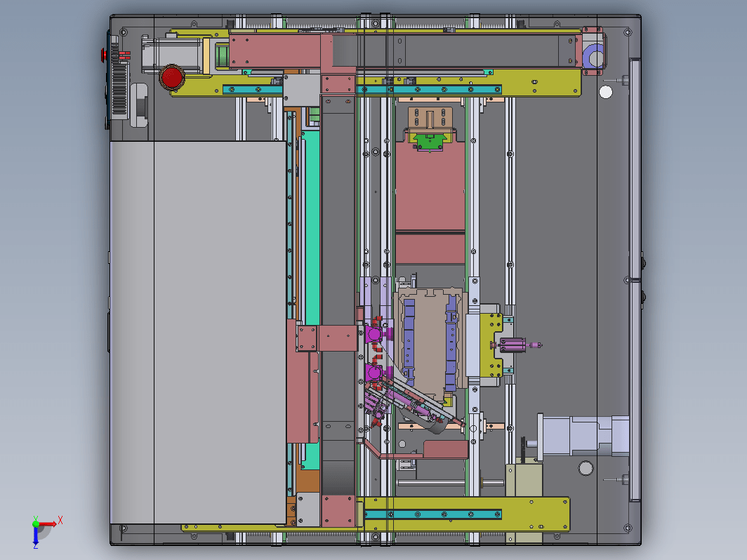Click the blue Z axis of the orientation triad
Screen dimensions: 747x560
(x=36, y=535)
